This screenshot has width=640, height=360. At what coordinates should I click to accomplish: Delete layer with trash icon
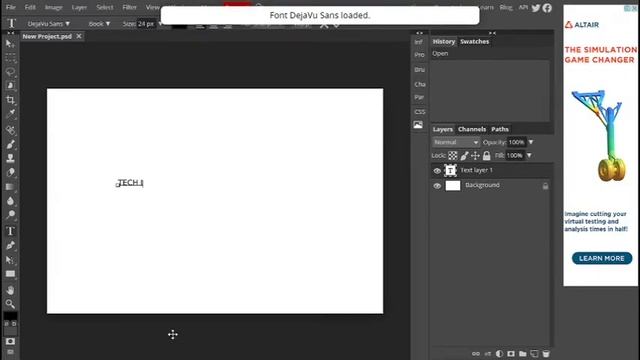point(546,354)
